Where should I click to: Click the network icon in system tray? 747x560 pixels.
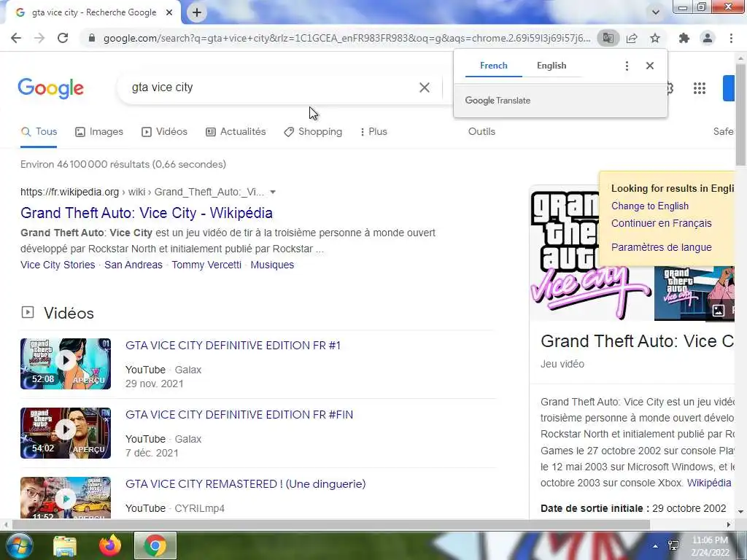click(673, 545)
